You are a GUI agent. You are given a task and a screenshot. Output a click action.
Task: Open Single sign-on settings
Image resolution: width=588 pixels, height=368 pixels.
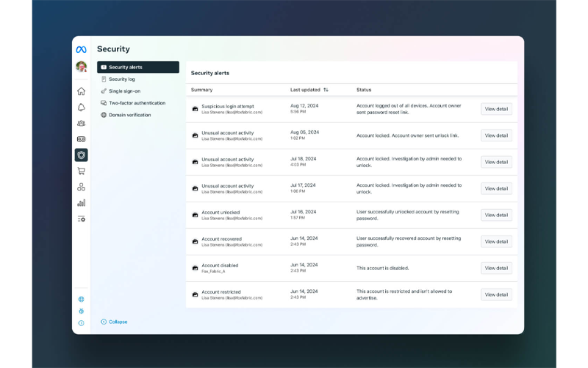coord(124,91)
